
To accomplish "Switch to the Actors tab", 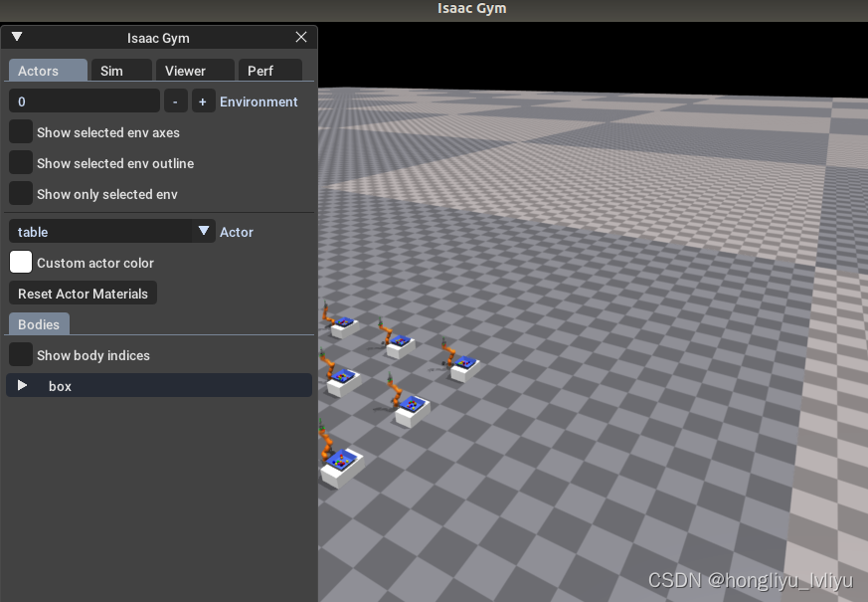I will 48,71.
